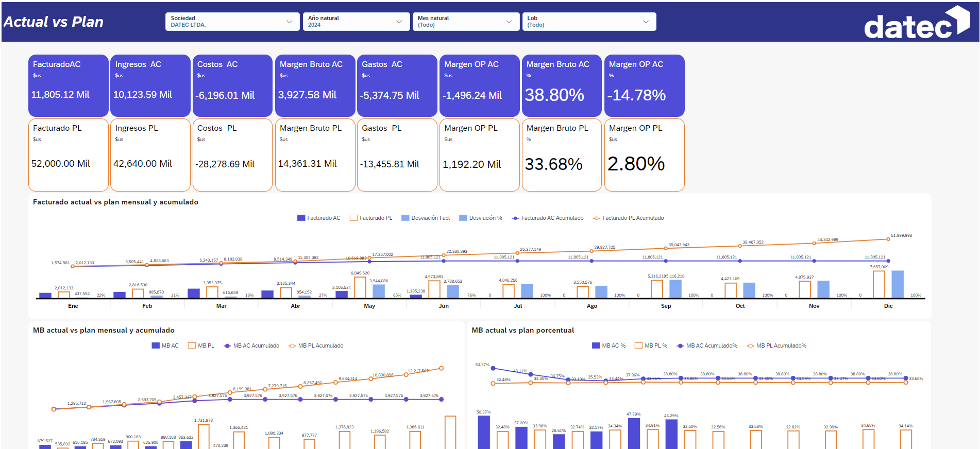Select the Margen OP PL 1,192.20 Mil card
The width and height of the screenshot is (980, 449).
[479, 155]
